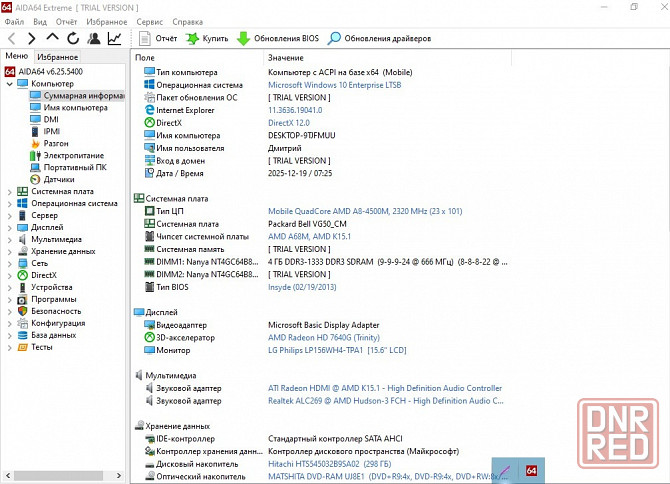Screen dimensions: 670x484
Task: Expand the Программы tree node
Action: 9,299
